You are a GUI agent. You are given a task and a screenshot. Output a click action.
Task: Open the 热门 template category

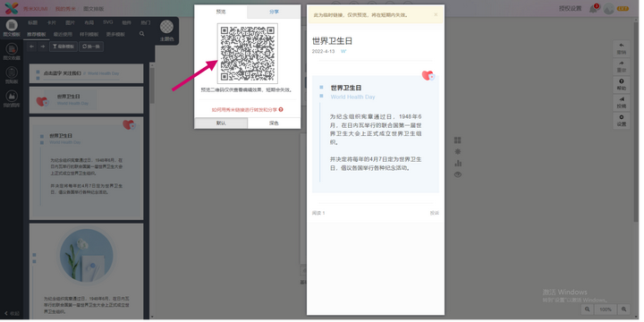coord(146,22)
